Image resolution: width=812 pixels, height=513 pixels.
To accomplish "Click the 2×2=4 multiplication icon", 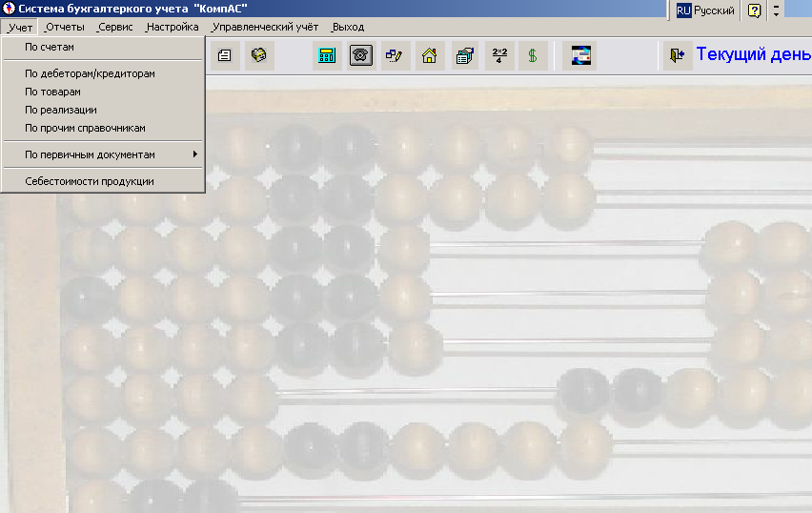I will pyautogui.click(x=498, y=55).
